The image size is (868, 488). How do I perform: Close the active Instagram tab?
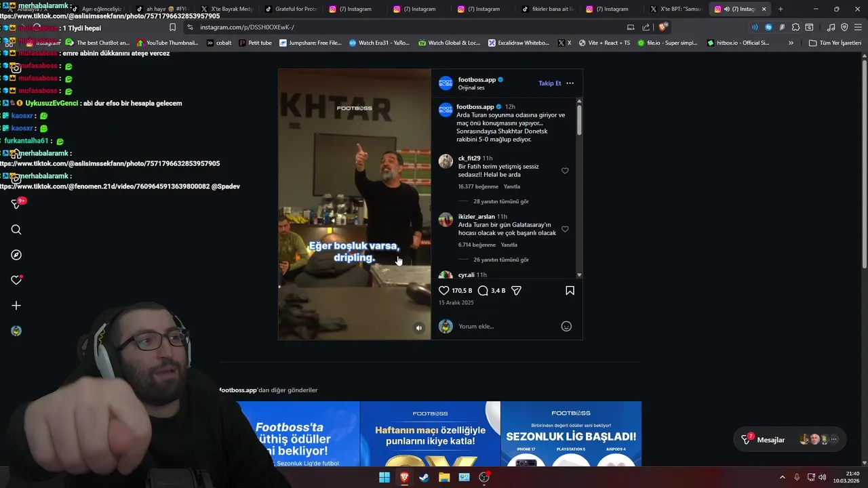tap(764, 9)
